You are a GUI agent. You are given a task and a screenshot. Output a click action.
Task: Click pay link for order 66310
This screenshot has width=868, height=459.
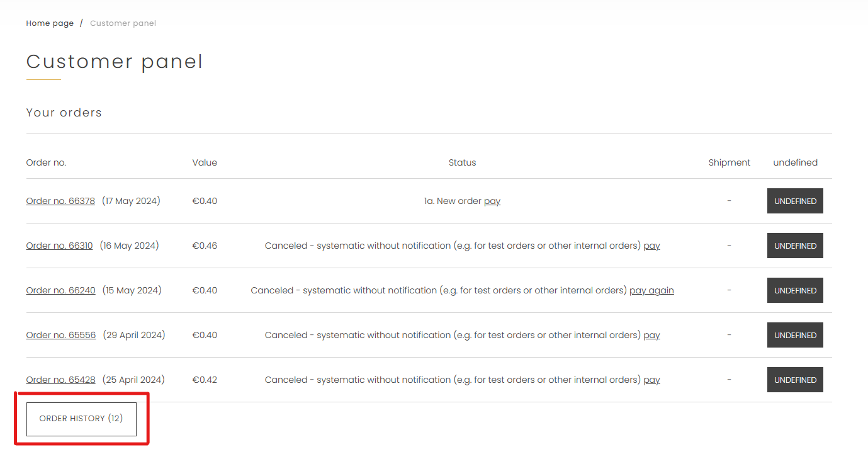651,246
